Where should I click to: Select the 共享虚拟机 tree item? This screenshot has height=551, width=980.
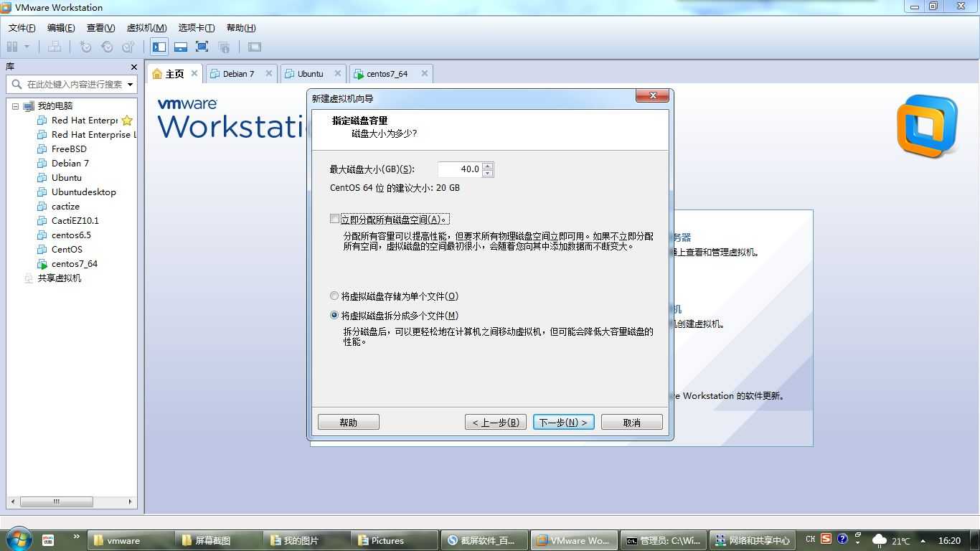tap(53, 278)
